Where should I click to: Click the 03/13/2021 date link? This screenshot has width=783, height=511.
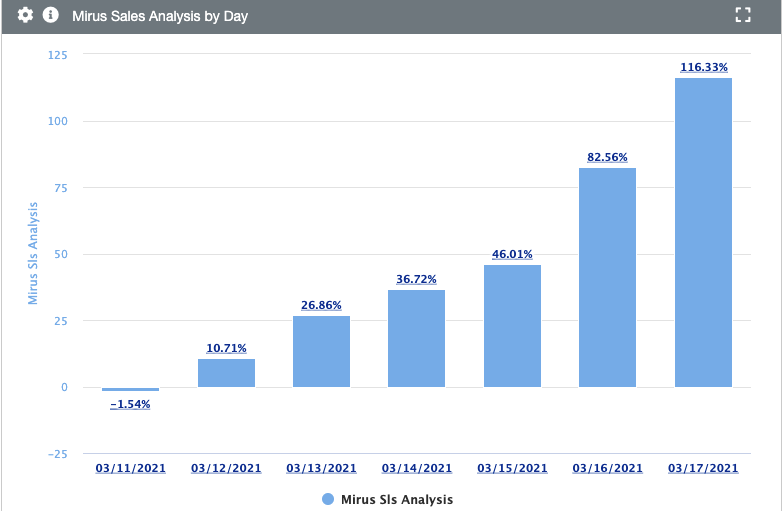coord(321,468)
